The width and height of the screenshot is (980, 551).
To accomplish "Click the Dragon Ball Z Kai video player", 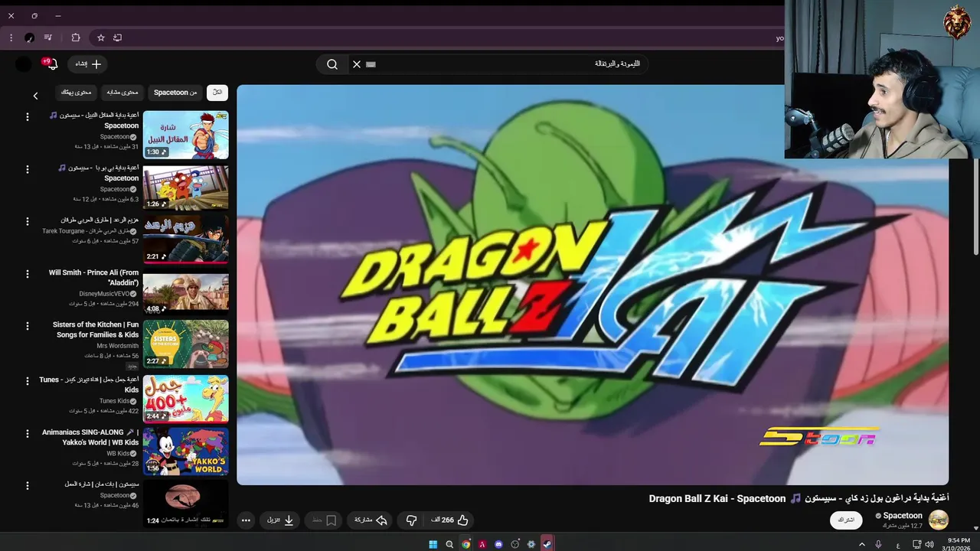I will 593,285.
